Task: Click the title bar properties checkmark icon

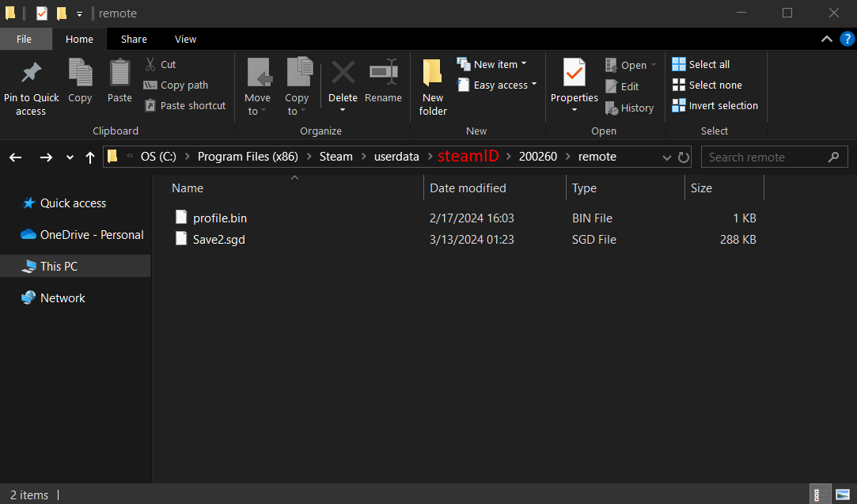Action: click(x=42, y=13)
